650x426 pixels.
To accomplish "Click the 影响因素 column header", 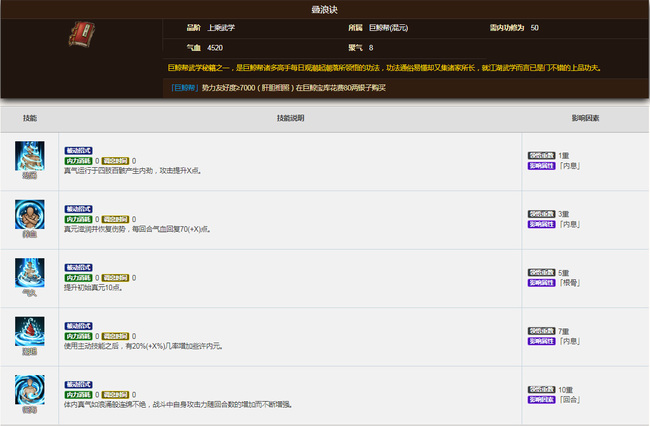I will click(x=585, y=118).
